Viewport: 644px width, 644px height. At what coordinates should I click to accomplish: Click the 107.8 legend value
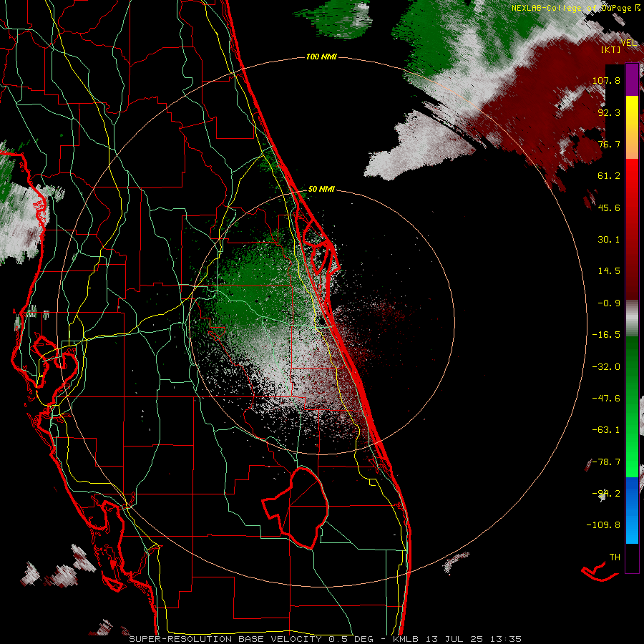(606, 80)
